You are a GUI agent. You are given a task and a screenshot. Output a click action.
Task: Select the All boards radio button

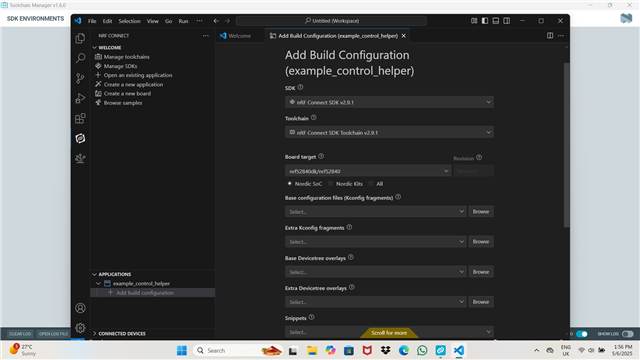[x=371, y=184]
